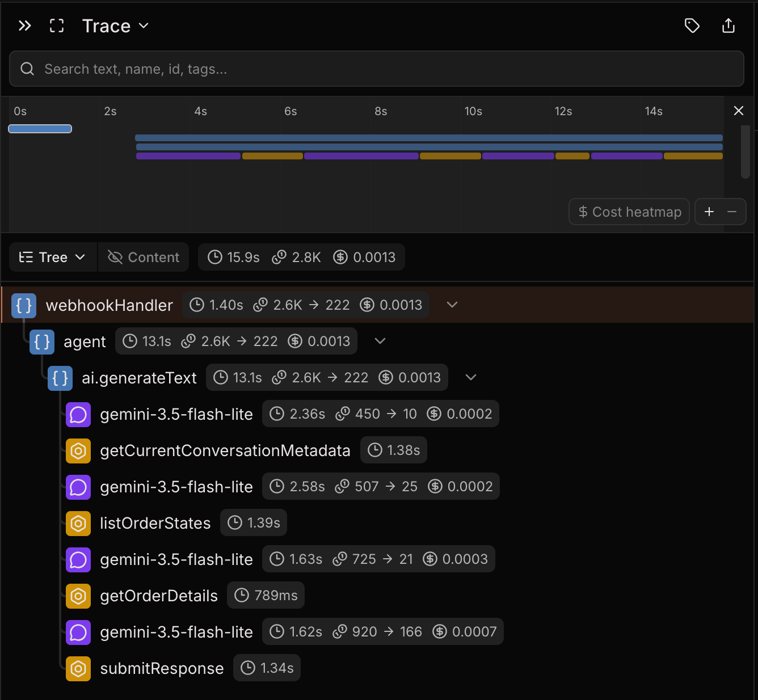Click the 0.0013 total cost summary
Viewport: 758px width, 700px height.
coord(365,257)
